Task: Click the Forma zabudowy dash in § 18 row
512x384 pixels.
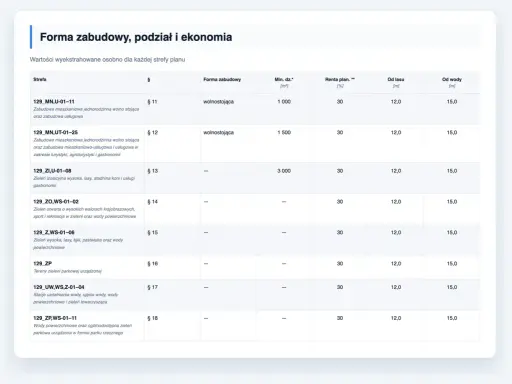Action: pos(206,318)
